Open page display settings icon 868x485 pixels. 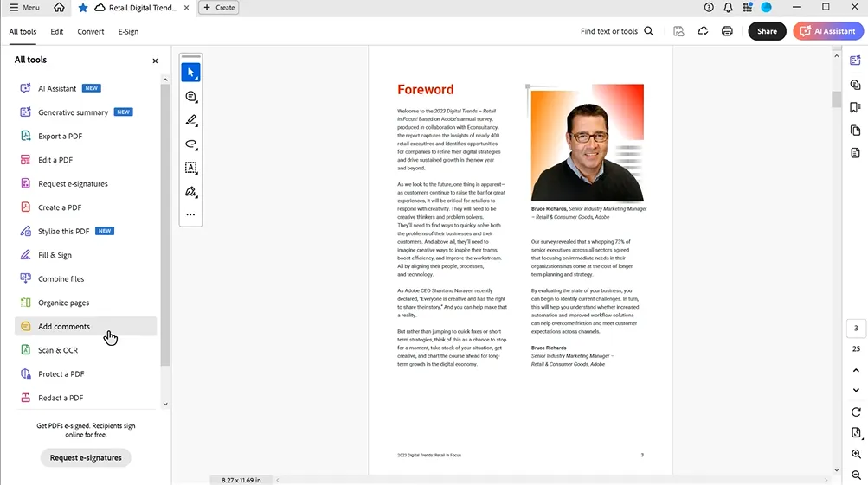(857, 433)
